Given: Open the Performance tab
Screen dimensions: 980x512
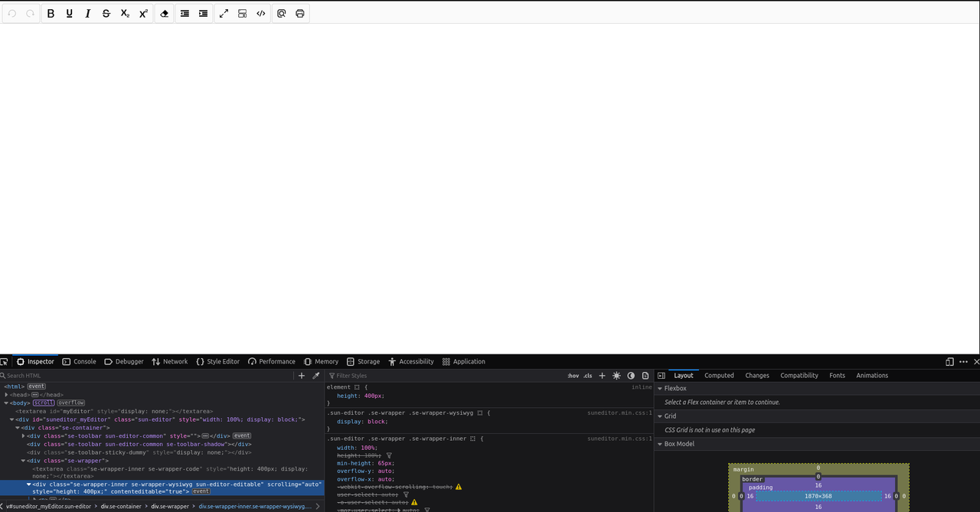Looking at the screenshot, I should click(x=272, y=361).
